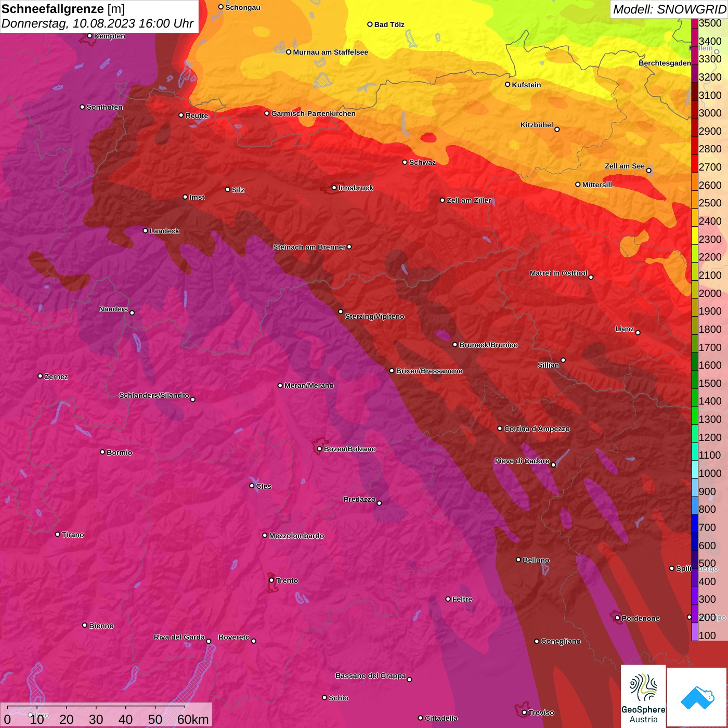Click the Reutte label
Image resolution: width=728 pixels, height=728 pixels.
point(197,115)
